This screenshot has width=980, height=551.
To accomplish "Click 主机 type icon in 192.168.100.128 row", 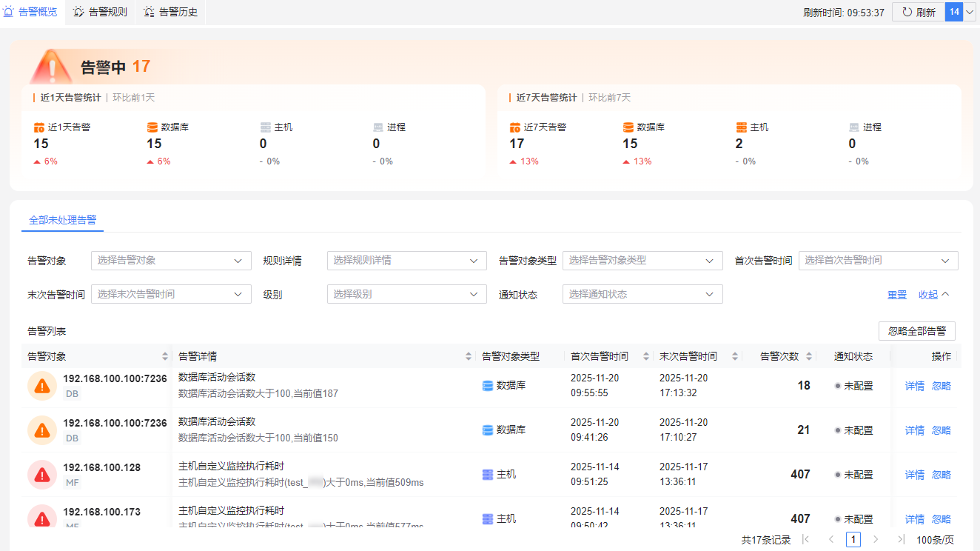I will [487, 474].
